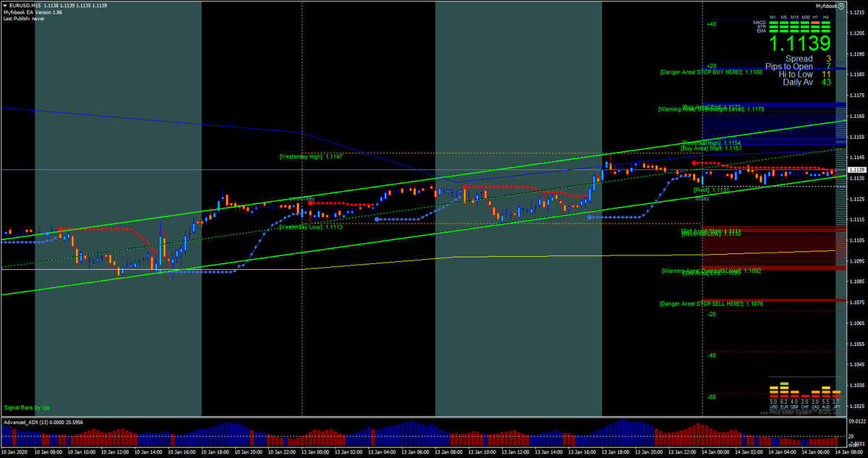Image resolution: width=868 pixels, height=458 pixels.
Task: Click the Myfxbook EA sad-face icon
Action: click(x=841, y=6)
